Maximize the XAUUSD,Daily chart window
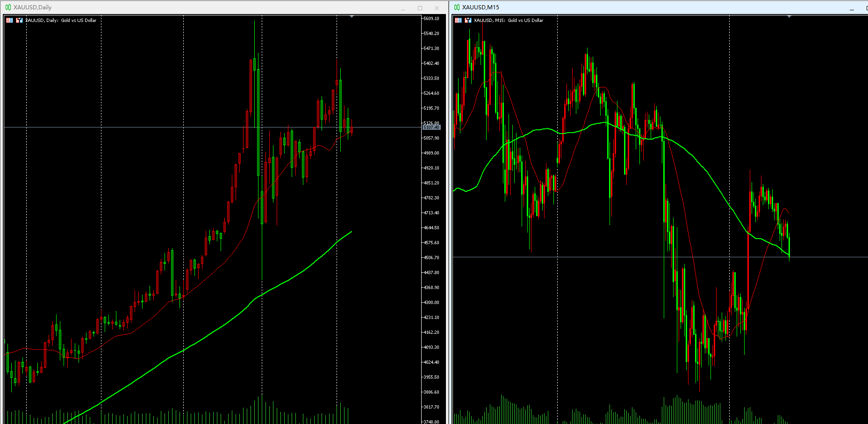 [420, 8]
